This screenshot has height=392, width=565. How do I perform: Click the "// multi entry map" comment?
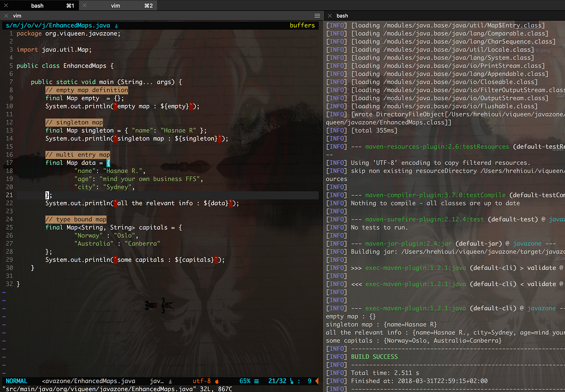(x=78, y=155)
